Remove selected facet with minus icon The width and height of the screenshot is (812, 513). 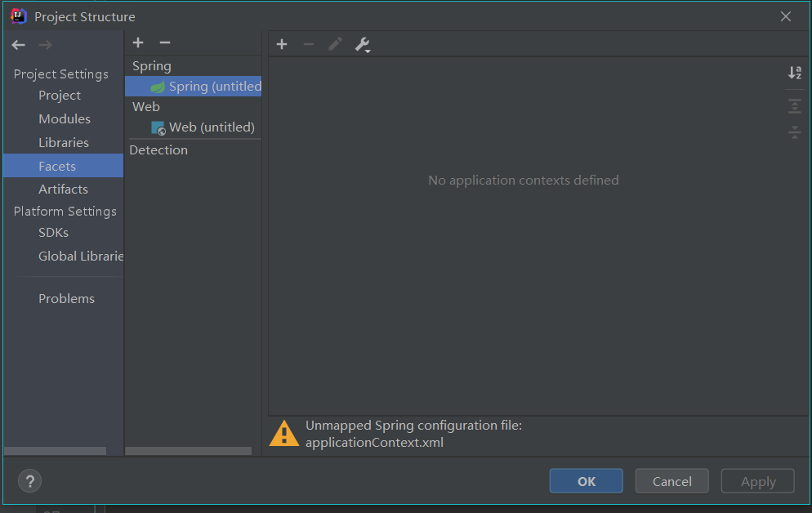click(165, 42)
